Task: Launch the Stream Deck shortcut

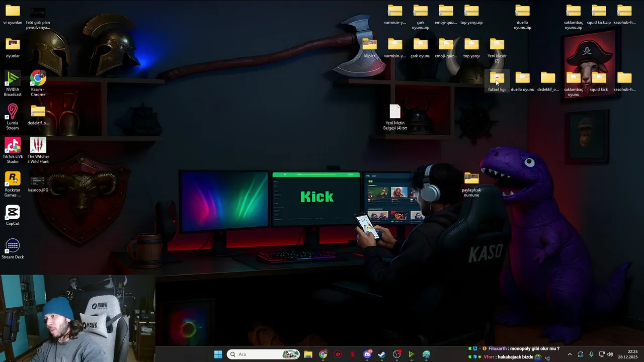Action: click(13, 249)
